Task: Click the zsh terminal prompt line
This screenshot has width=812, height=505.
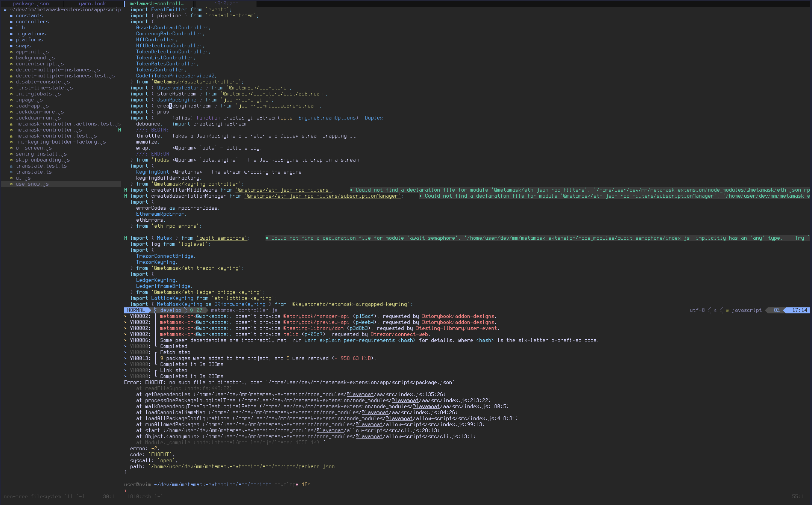Action: pyautogui.click(x=226, y=491)
